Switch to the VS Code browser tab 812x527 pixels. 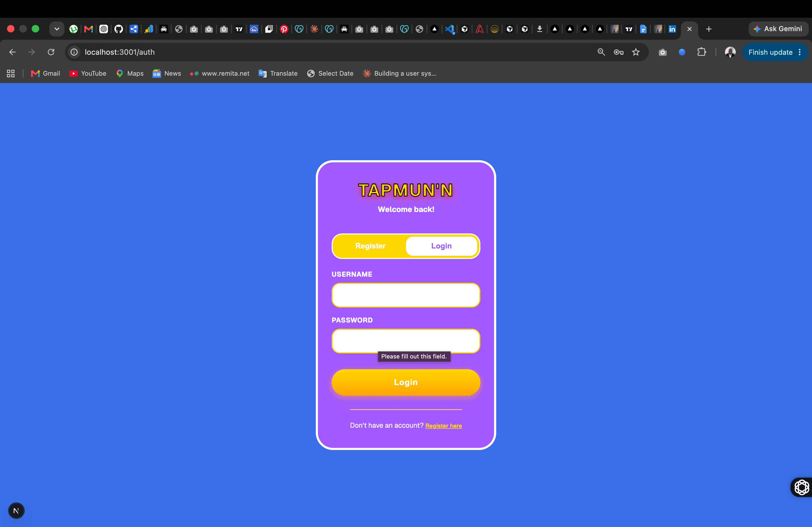pos(449,29)
